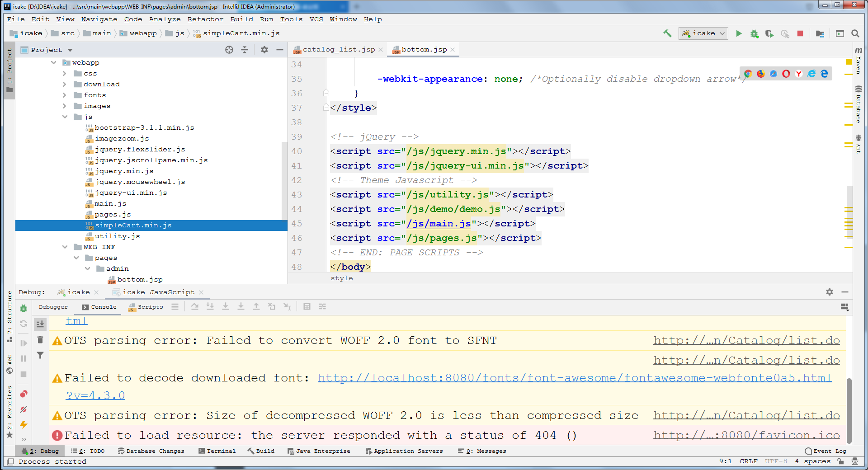
Task: Open Debug panel settings gear
Action: 830,292
